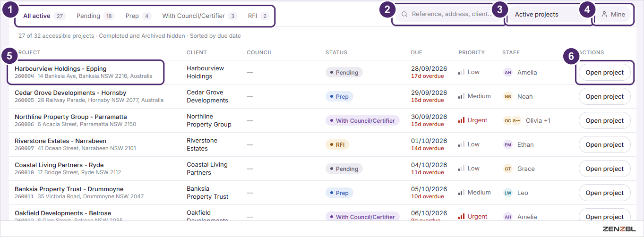Click the Prep status badge in Cedar Grove row
Viewport: 644px width, 237px height.
click(339, 97)
